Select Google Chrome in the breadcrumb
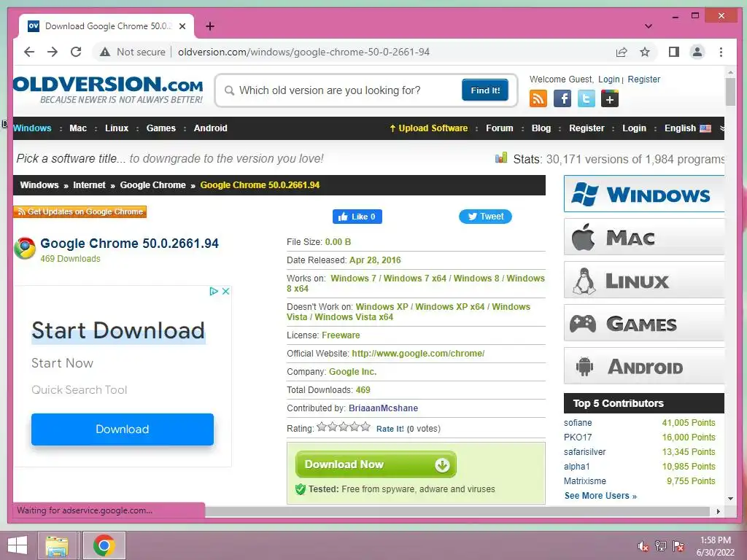This screenshot has height=560, width=747. pos(153,184)
